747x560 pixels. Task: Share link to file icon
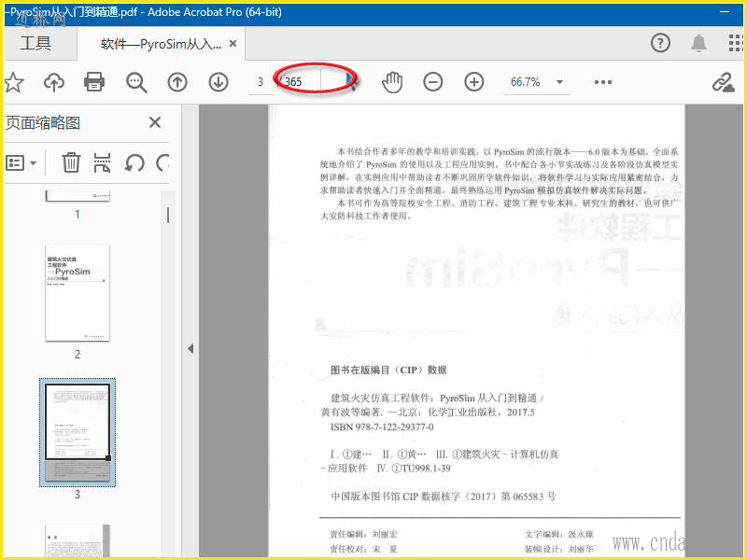[x=723, y=82]
